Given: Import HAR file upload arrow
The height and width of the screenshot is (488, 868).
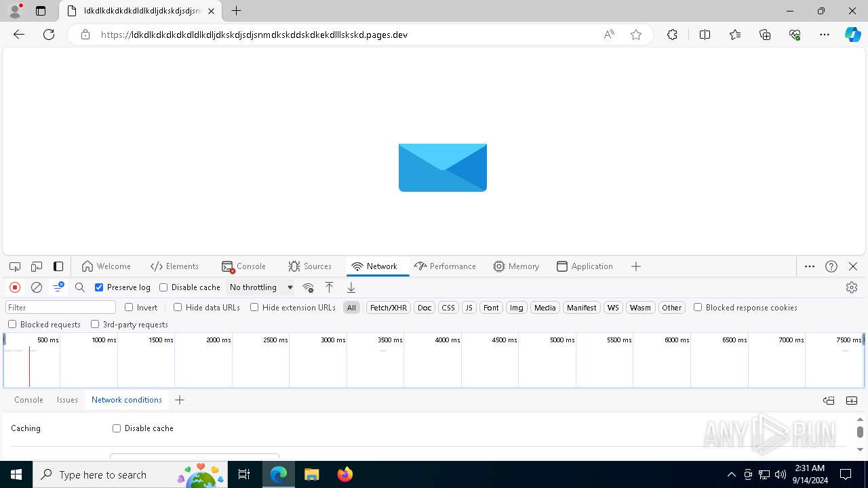Looking at the screenshot, I should pos(329,287).
